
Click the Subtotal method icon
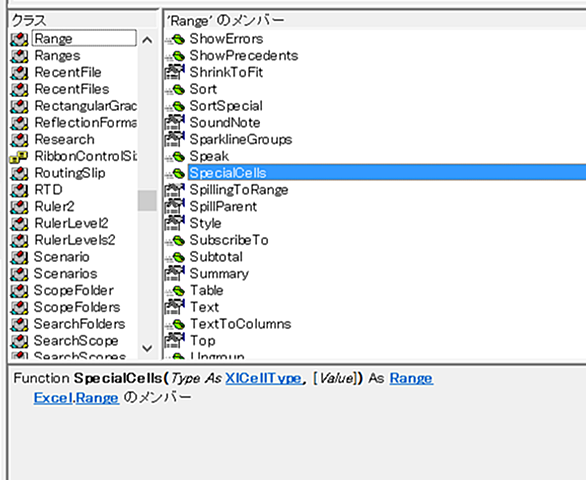point(175,257)
